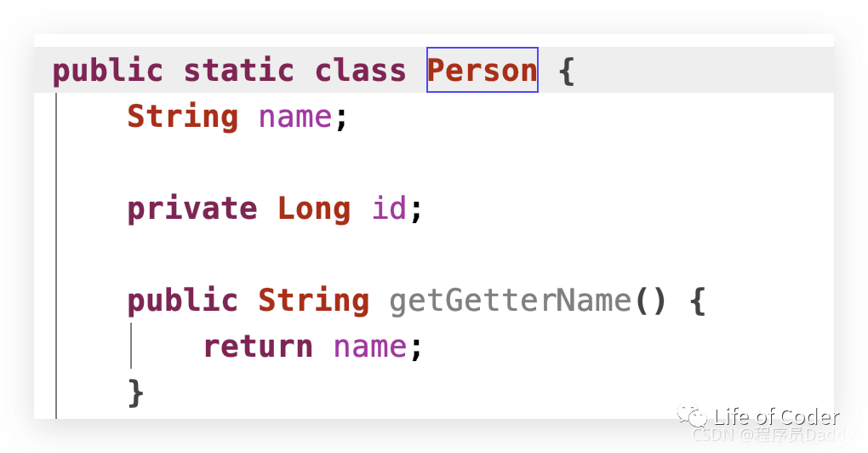The image size is (868, 453).
Task: Click the 'private' keyword
Action: 191,209
